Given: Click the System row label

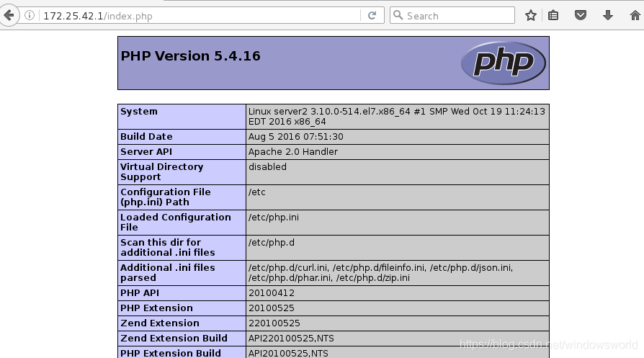Looking at the screenshot, I should (x=139, y=111).
